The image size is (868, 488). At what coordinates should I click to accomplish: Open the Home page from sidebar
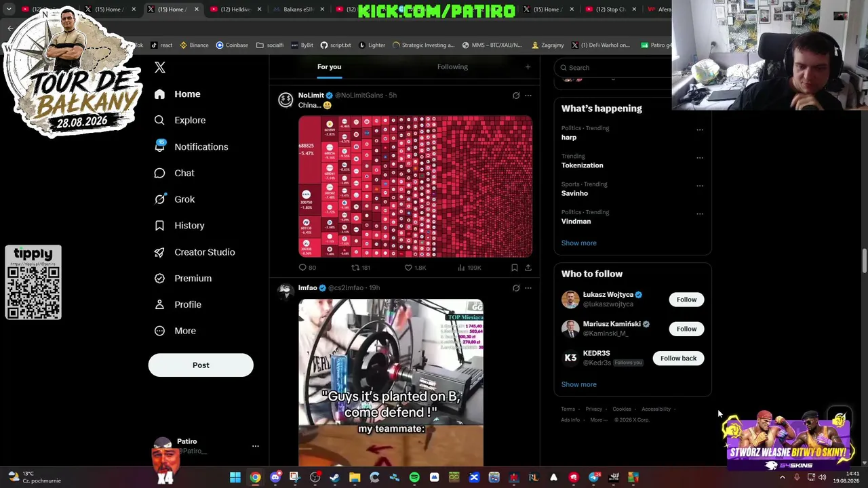click(177, 94)
